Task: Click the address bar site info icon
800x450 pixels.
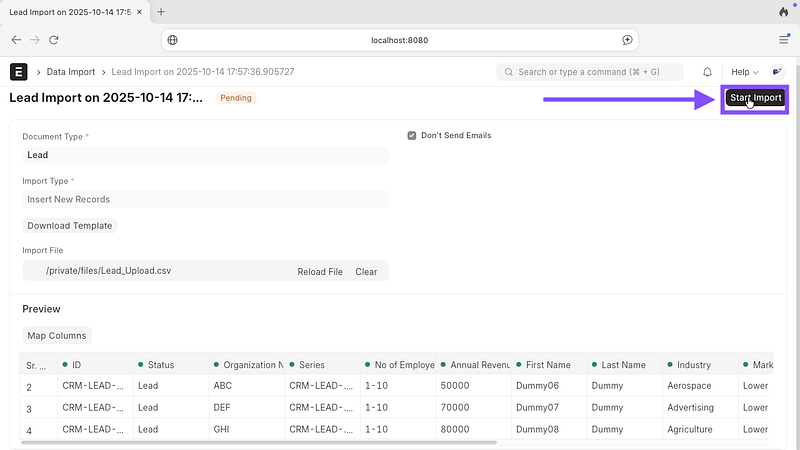Action: click(173, 40)
